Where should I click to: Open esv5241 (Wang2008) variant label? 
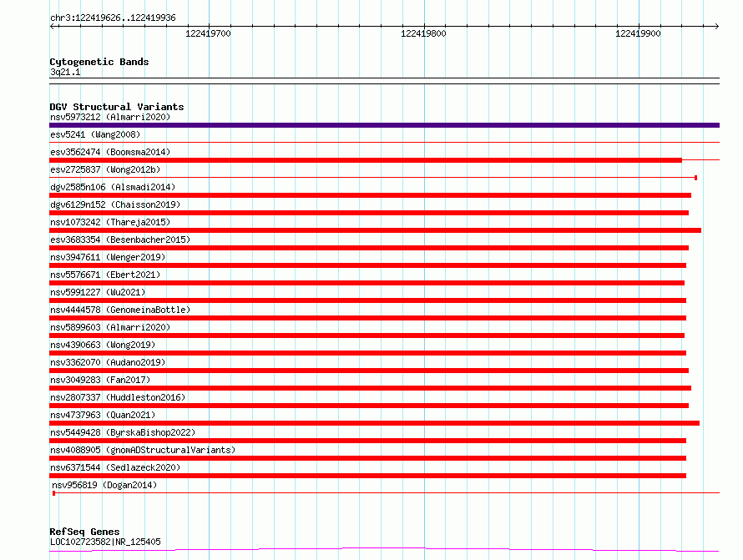[x=95, y=134]
